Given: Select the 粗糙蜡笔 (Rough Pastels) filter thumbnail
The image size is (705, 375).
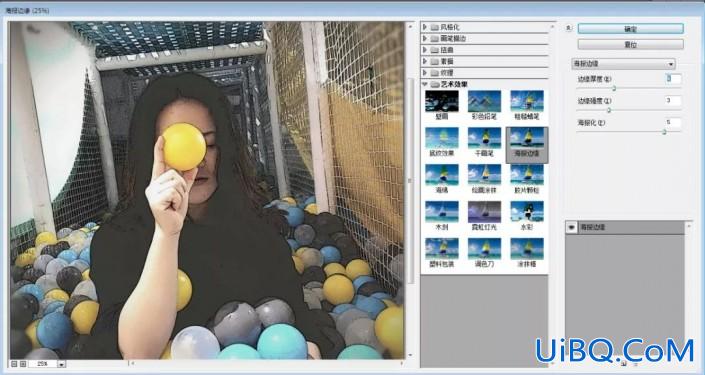Looking at the screenshot, I should (527, 101).
